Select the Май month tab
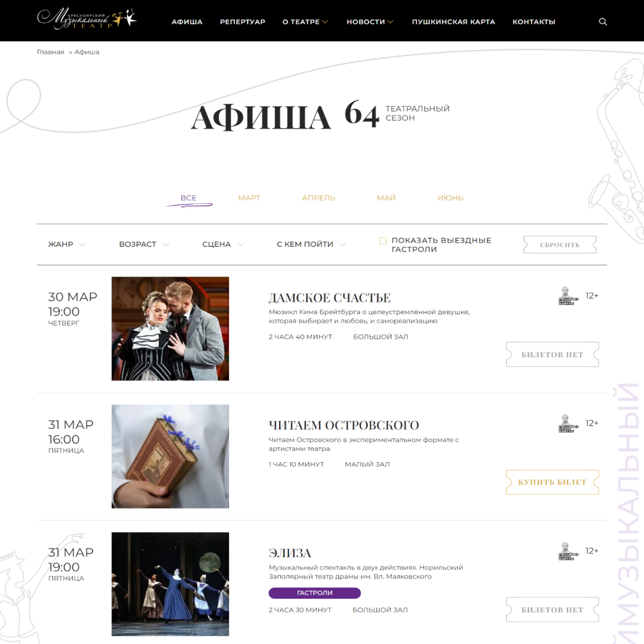Screen dimensions: 644x644 click(x=386, y=198)
